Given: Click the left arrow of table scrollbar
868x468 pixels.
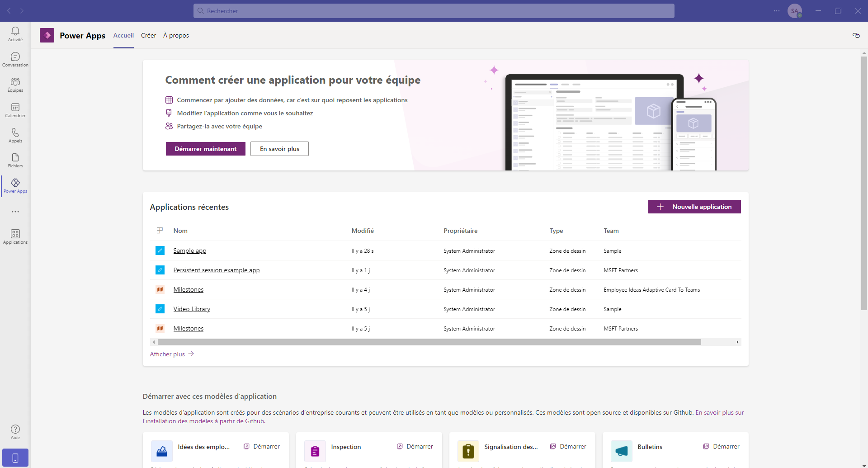Looking at the screenshot, I should point(154,342).
